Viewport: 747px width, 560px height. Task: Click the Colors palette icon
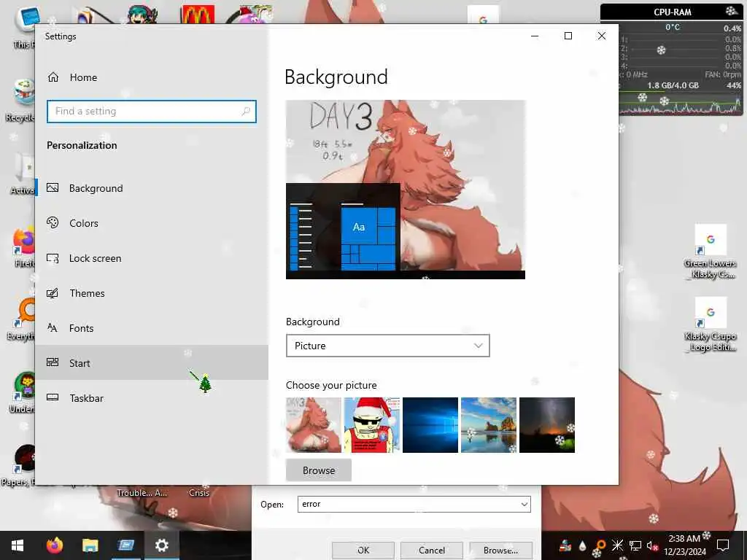(x=53, y=222)
